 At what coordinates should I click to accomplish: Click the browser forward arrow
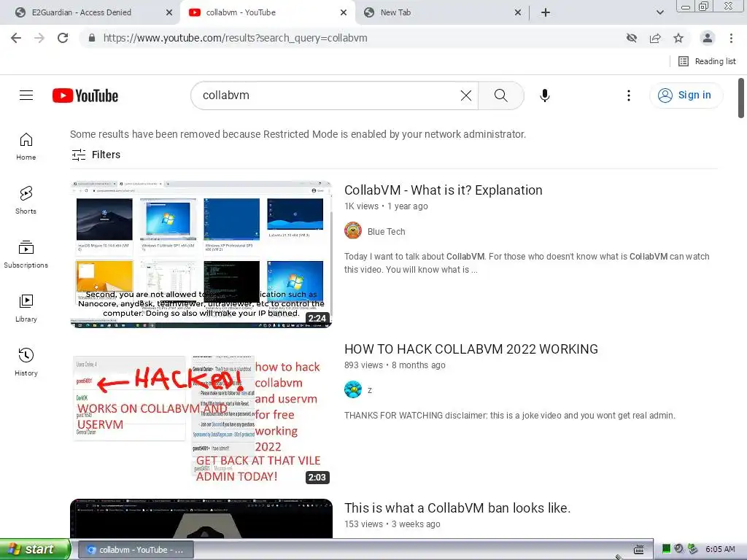(x=39, y=38)
